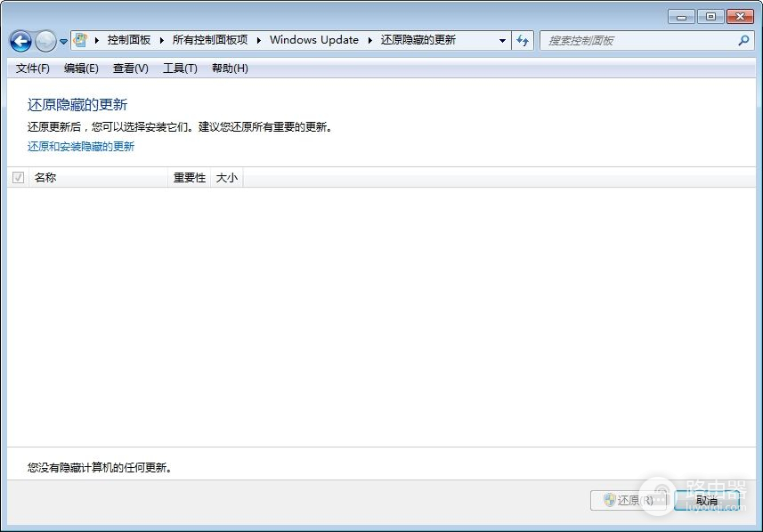The height and width of the screenshot is (532, 763).
Task: Click 还原隐藏的更新 breadcrumb segment
Action: (418, 40)
